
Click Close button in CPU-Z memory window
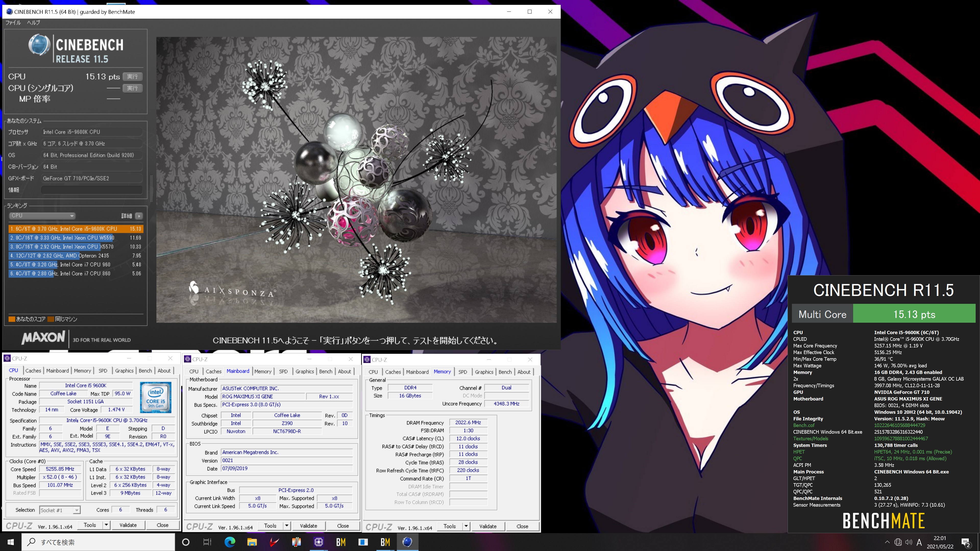click(x=522, y=526)
